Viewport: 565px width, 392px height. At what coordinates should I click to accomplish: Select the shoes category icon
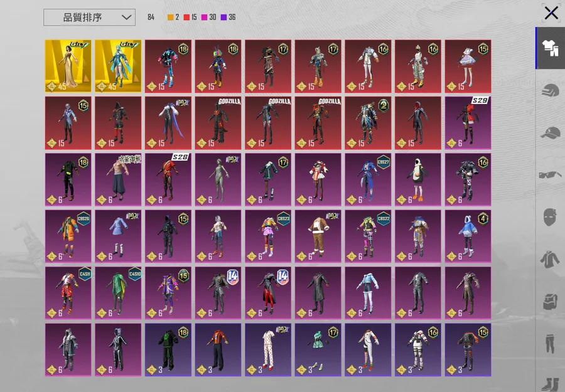click(550, 383)
